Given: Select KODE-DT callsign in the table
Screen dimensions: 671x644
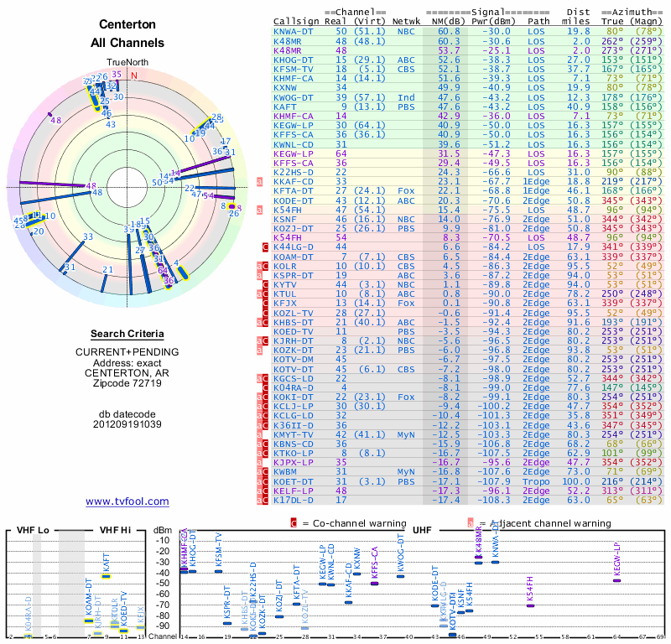Looking at the screenshot, I should pyautogui.click(x=294, y=200).
